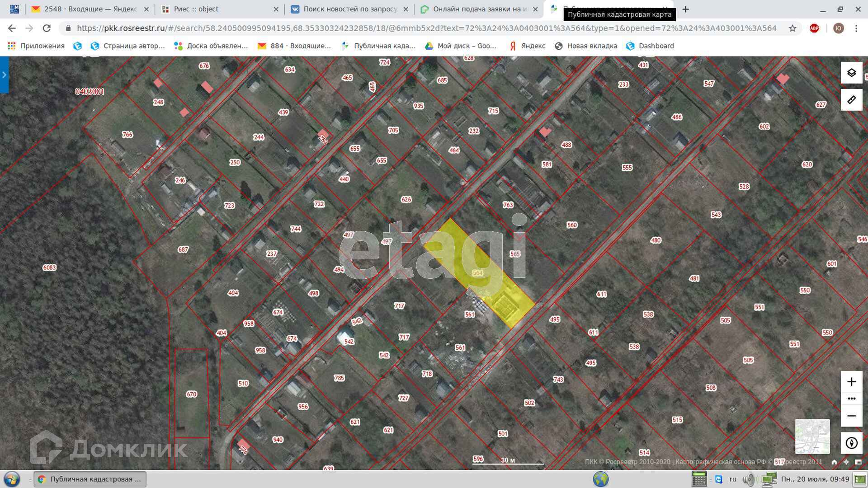
Task: Reload the current page
Action: [47, 28]
